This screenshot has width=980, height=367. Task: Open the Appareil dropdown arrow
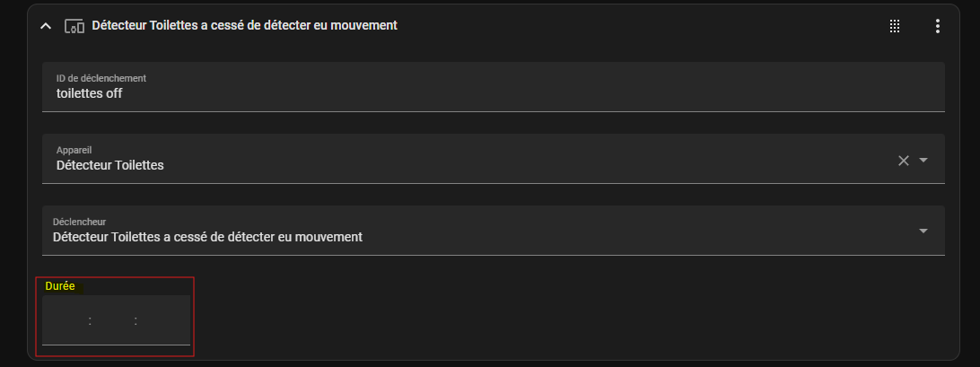pyautogui.click(x=923, y=161)
